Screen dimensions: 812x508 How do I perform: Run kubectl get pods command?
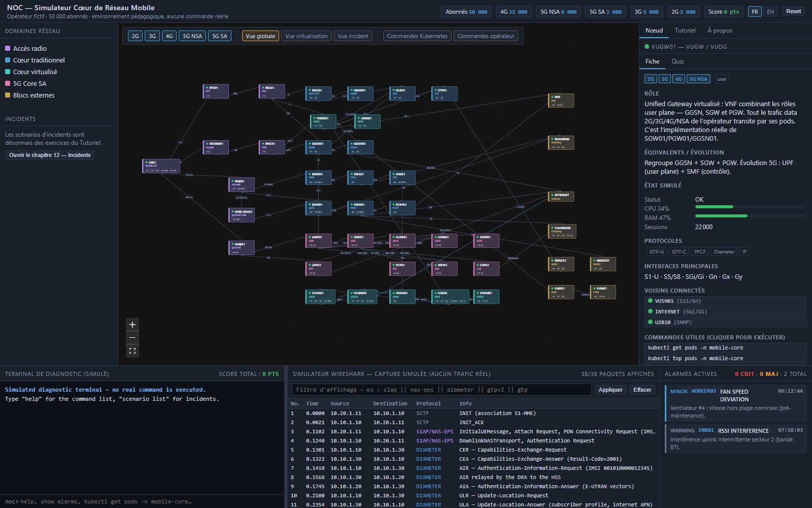coord(725,348)
